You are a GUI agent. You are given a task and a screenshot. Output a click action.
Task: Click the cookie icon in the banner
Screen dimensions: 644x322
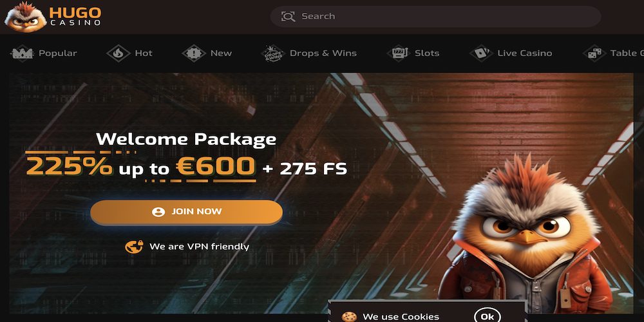[x=349, y=317]
